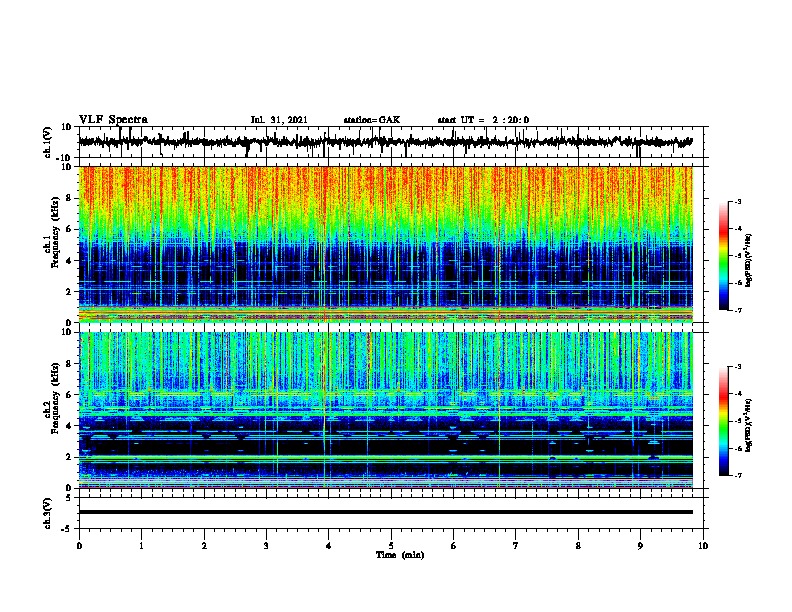Click the "-4" label on ch.1 colorbar
The image size is (792, 612).
click(737, 229)
